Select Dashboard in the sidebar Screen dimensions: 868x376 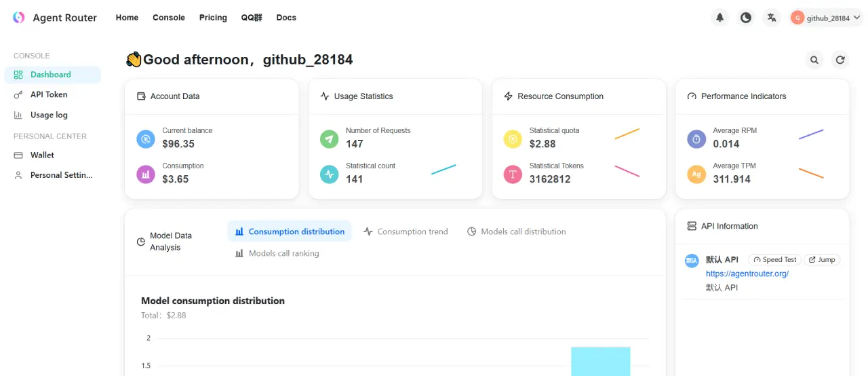pos(53,75)
